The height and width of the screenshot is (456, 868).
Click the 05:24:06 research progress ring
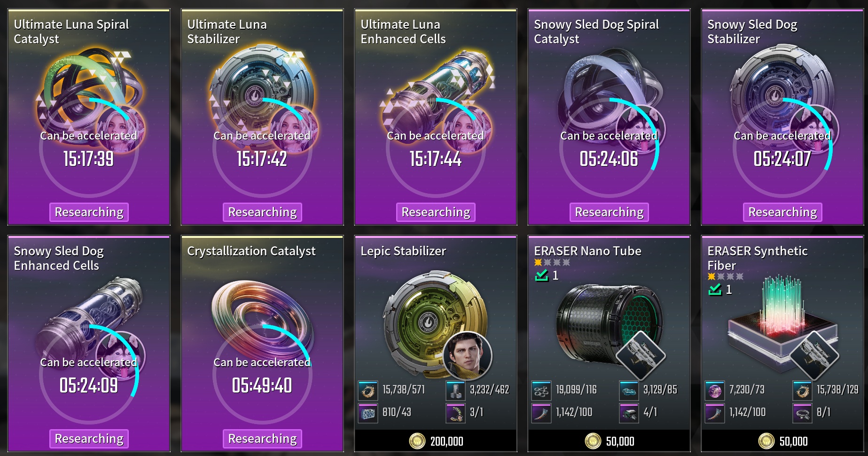click(609, 147)
